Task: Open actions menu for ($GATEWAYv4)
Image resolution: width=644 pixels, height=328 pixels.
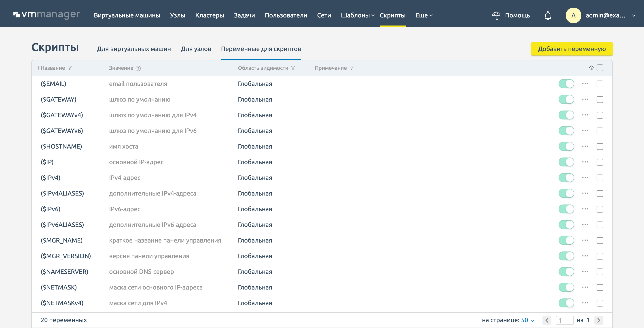Action: click(x=585, y=115)
